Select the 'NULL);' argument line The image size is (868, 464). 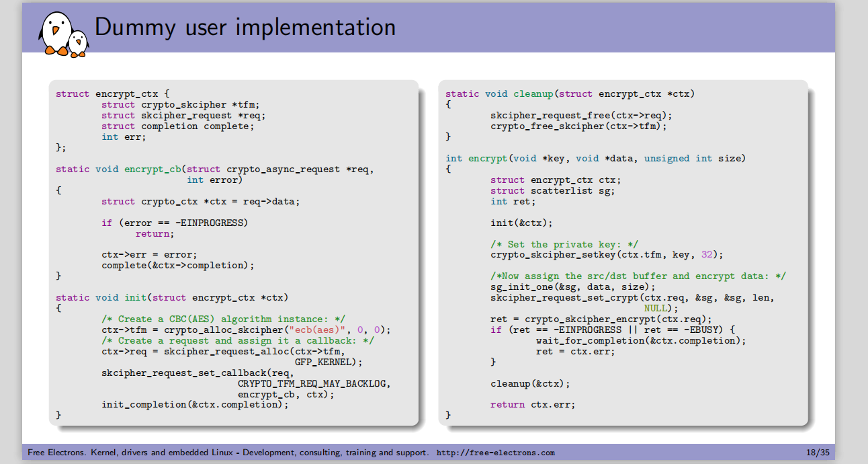coord(662,309)
